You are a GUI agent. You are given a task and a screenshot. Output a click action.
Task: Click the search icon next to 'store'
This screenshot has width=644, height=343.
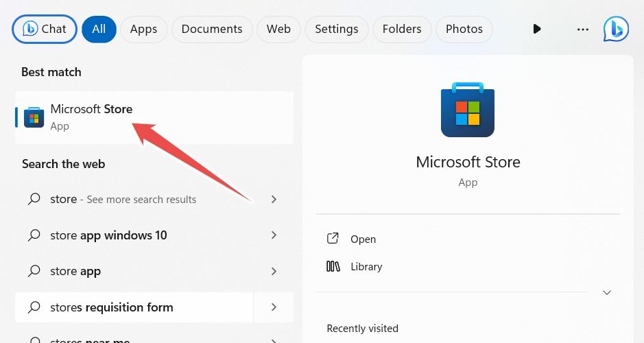pos(34,199)
